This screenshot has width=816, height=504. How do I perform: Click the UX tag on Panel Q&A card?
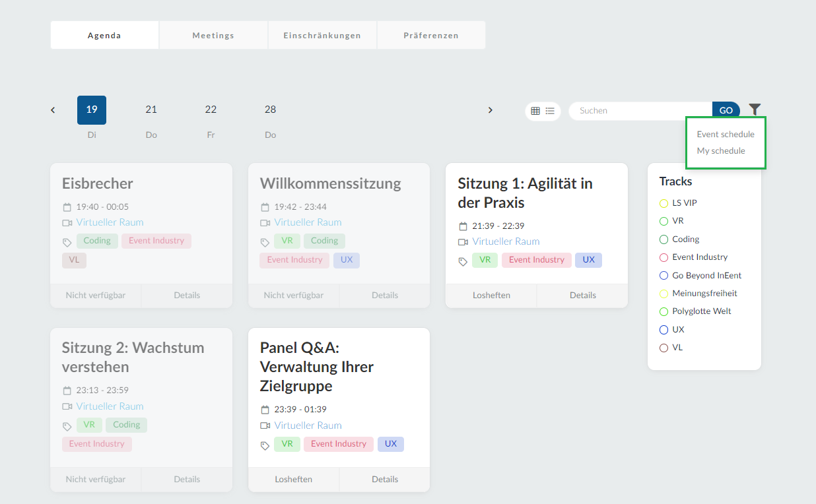[390, 444]
